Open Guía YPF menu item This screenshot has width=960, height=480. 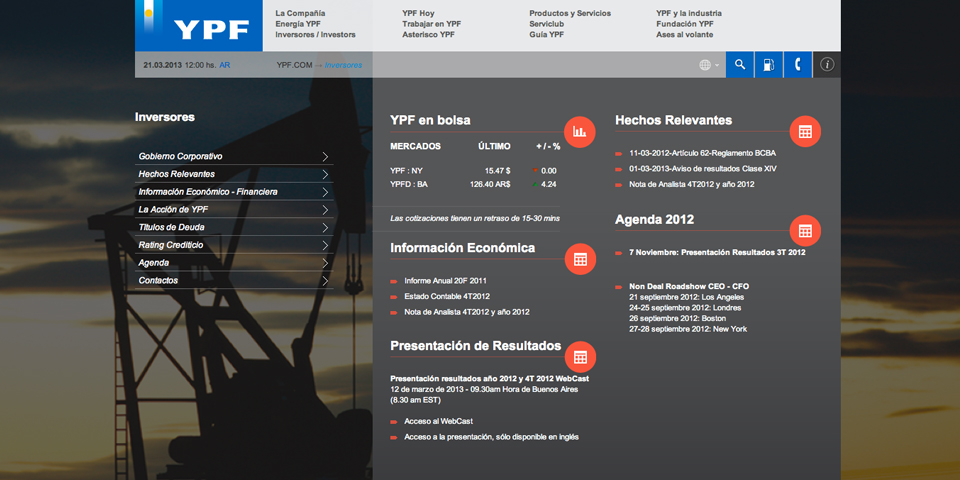pyautogui.click(x=547, y=35)
